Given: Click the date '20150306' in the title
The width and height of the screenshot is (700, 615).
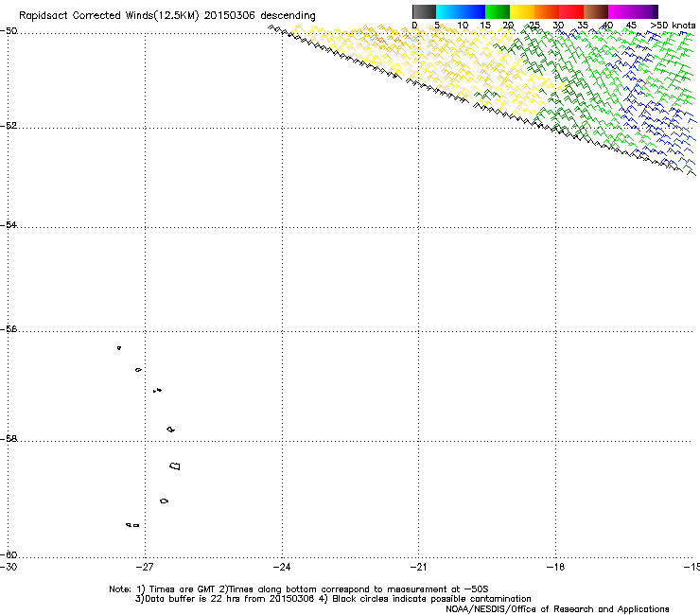Looking at the screenshot, I should pyautogui.click(x=230, y=16).
